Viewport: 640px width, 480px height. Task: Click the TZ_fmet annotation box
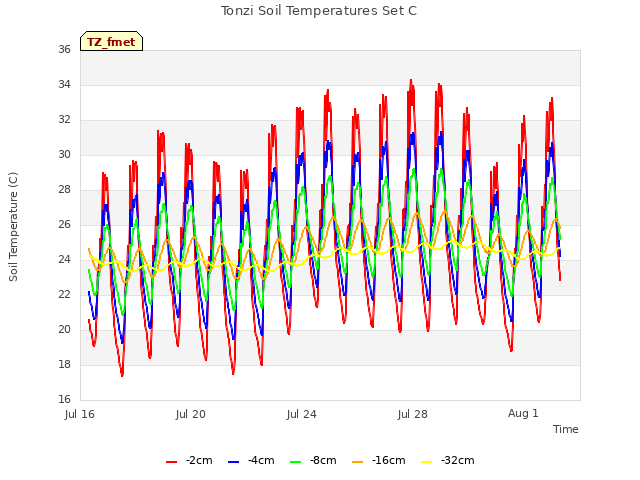point(111,41)
